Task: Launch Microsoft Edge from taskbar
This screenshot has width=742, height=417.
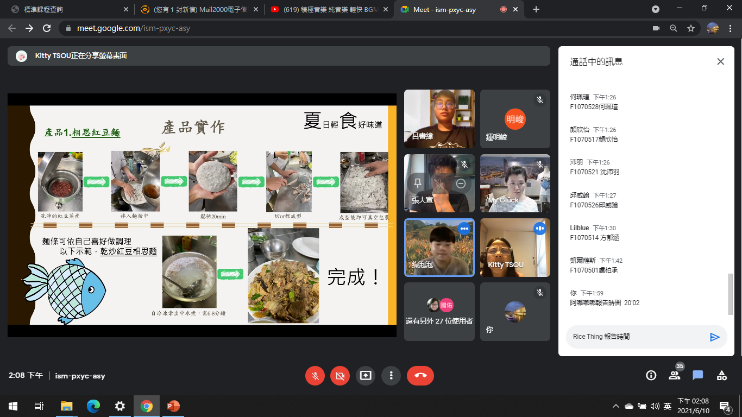Action: (93, 406)
